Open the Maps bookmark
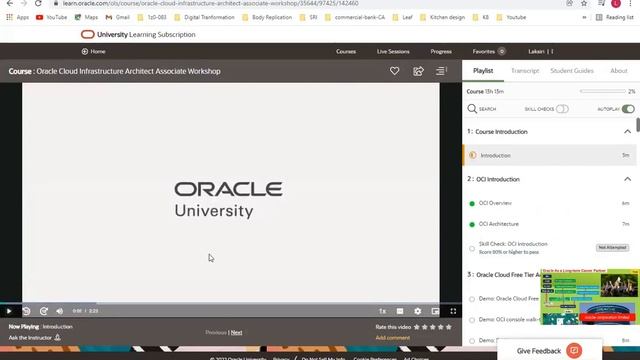 click(x=86, y=17)
